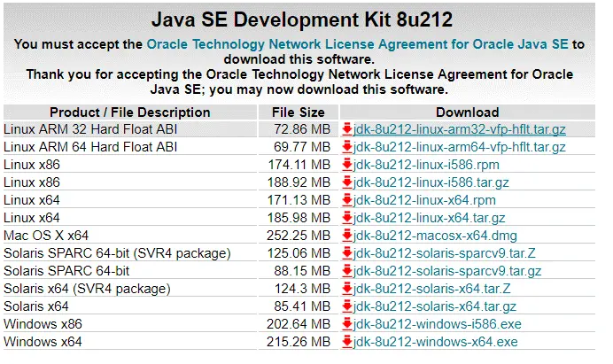Image resolution: width=613 pixels, height=364 pixels.
Task: Click the Download column header
Action: (x=468, y=112)
